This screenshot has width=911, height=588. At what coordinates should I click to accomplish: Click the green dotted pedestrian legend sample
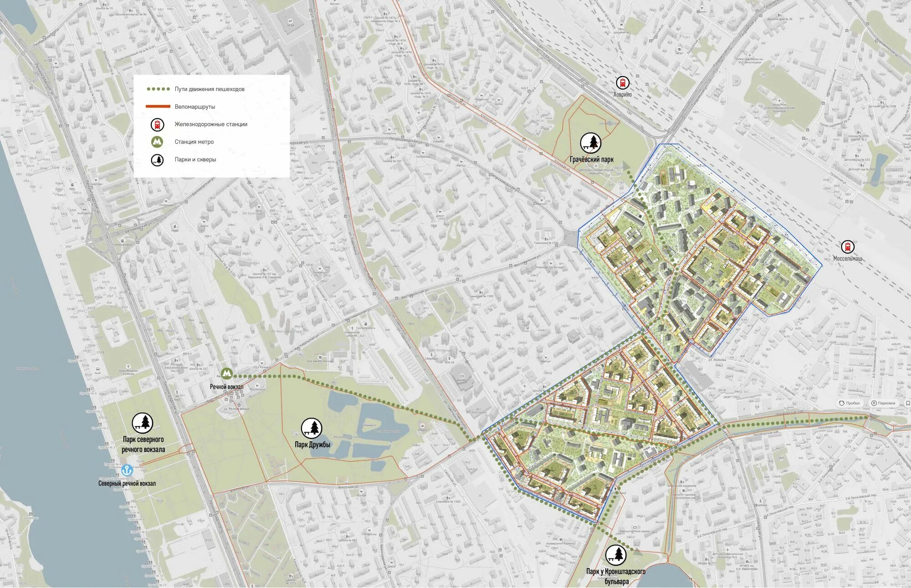pos(158,89)
